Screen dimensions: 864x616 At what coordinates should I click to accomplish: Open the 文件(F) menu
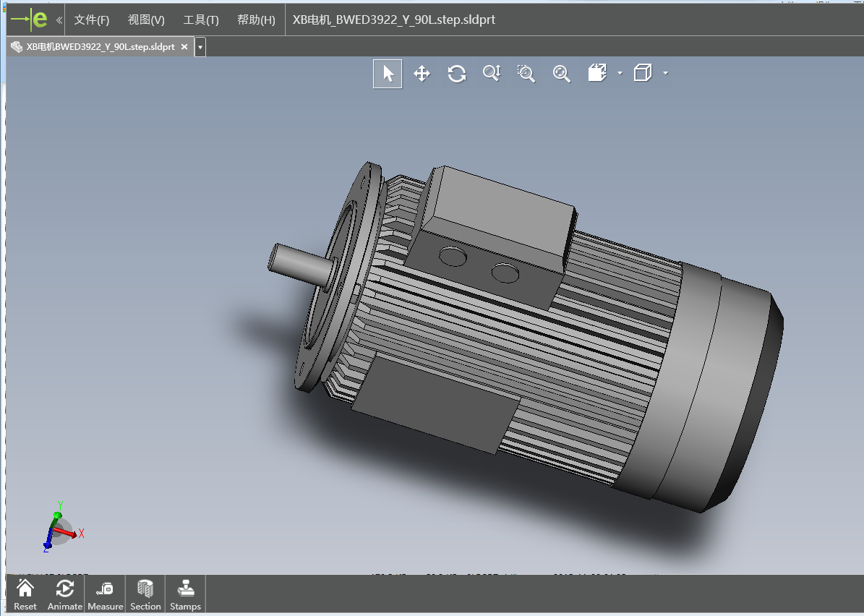pos(92,20)
